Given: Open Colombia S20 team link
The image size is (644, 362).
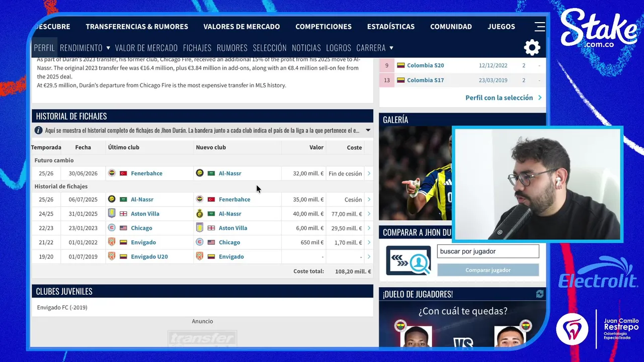Looking at the screenshot, I should coord(426,65).
